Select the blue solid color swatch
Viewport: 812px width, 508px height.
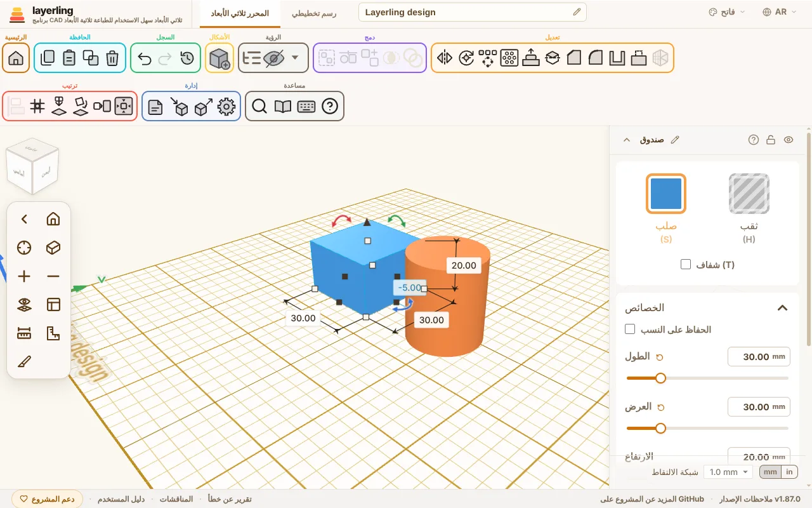(x=666, y=194)
